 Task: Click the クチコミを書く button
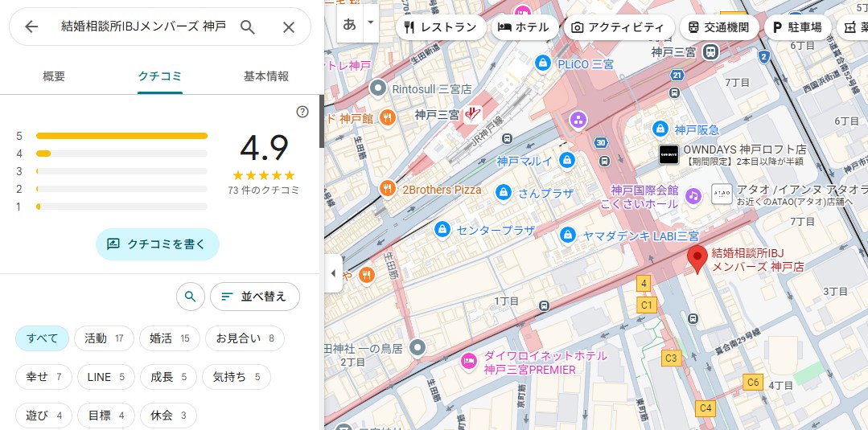(158, 244)
